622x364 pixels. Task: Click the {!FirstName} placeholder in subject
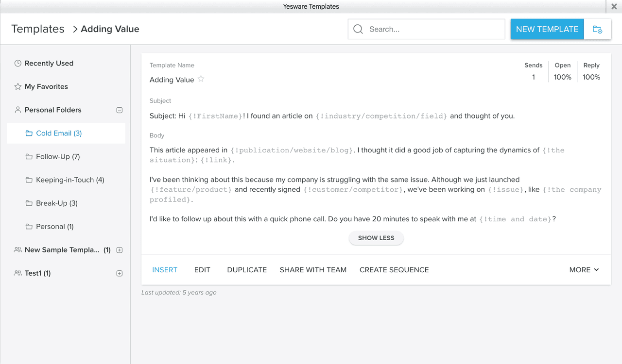tap(215, 116)
